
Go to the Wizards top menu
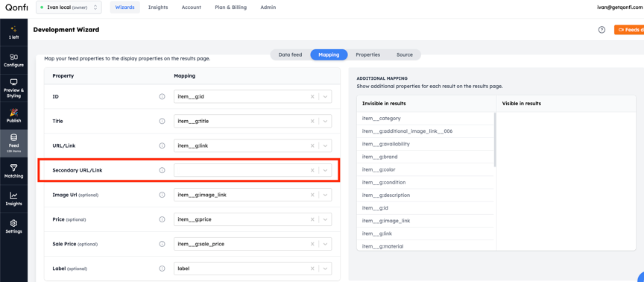pyautogui.click(x=125, y=7)
